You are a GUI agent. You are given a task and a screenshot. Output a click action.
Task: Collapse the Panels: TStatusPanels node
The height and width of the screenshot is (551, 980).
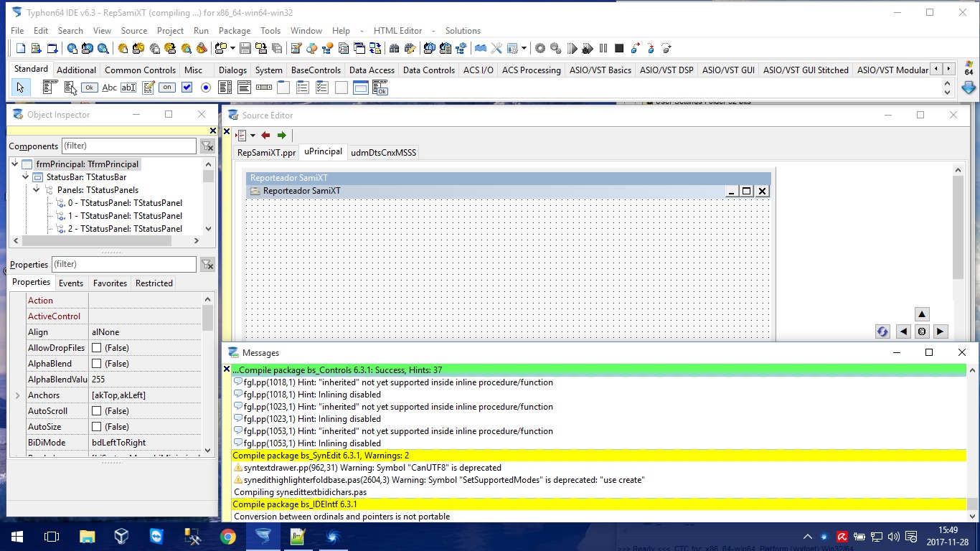(x=37, y=190)
